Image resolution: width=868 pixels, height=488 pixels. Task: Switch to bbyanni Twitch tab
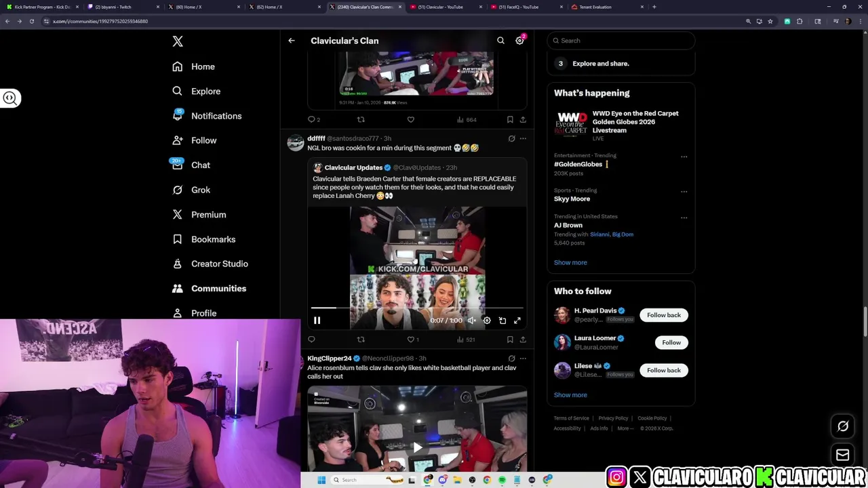122,7
